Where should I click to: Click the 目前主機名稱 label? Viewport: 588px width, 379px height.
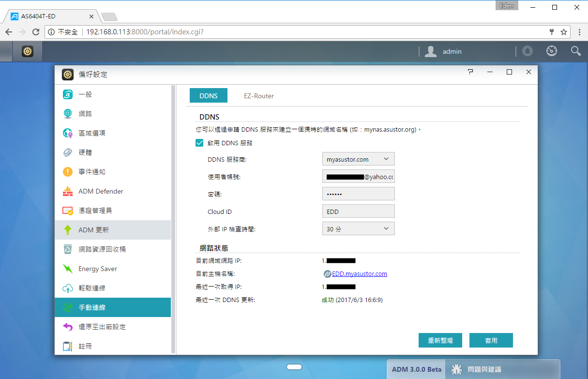point(215,274)
